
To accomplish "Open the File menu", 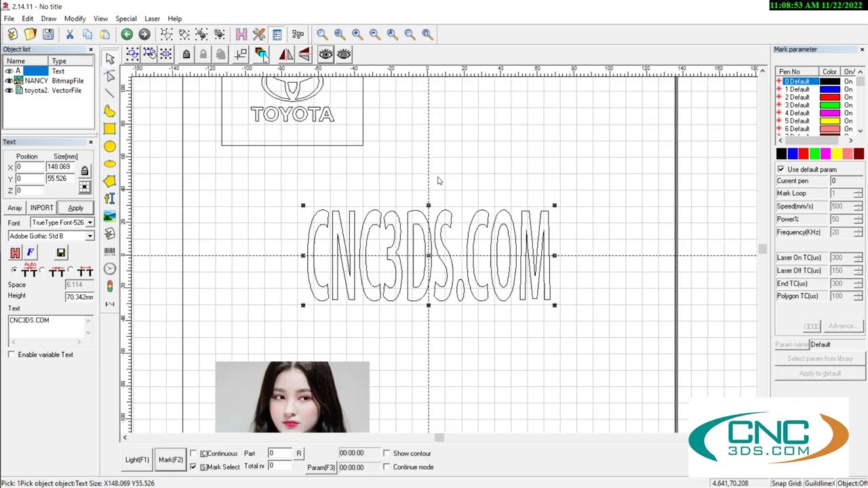I will pyautogui.click(x=9, y=18).
